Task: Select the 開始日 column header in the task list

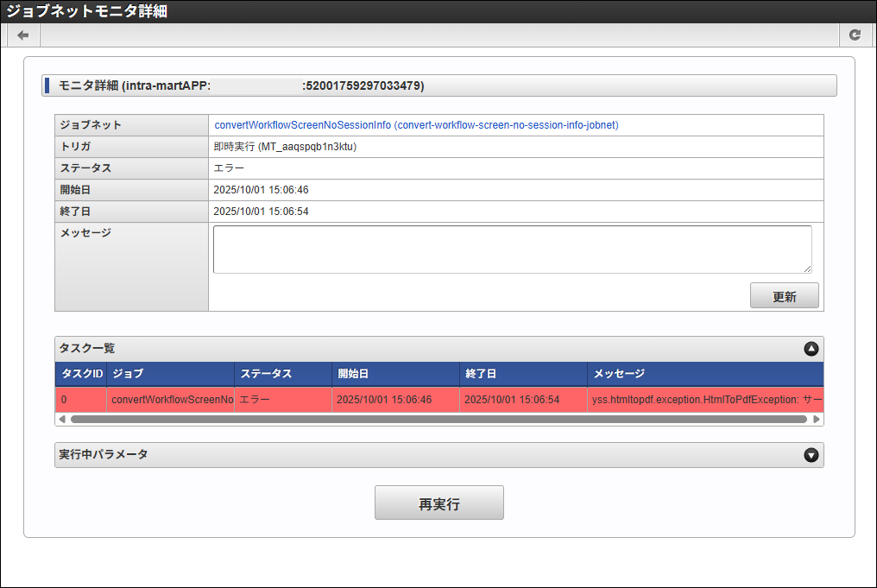Action: coord(395,374)
